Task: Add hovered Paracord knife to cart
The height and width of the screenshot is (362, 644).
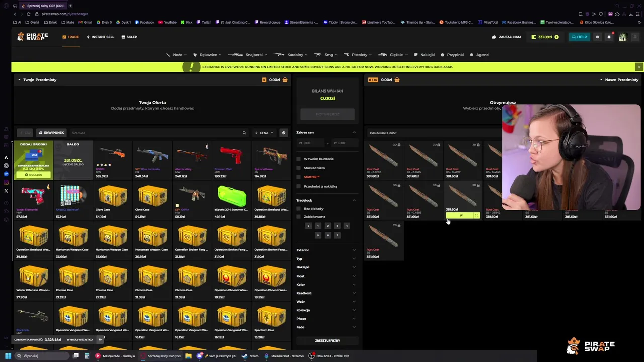Action: [461, 215]
